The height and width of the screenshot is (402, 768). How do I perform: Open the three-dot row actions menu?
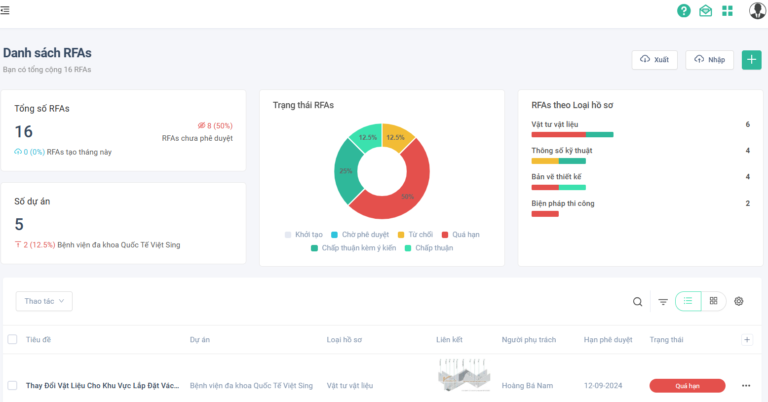tap(746, 386)
